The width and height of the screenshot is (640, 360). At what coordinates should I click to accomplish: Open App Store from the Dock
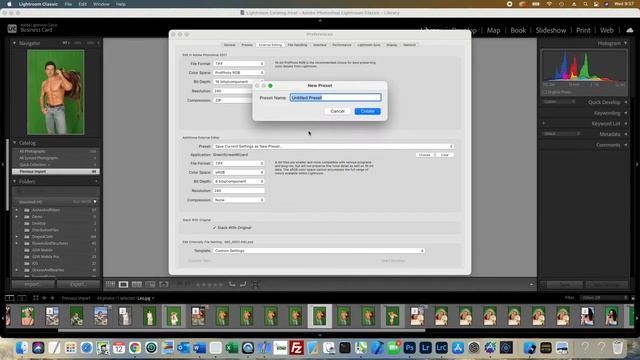(458, 348)
